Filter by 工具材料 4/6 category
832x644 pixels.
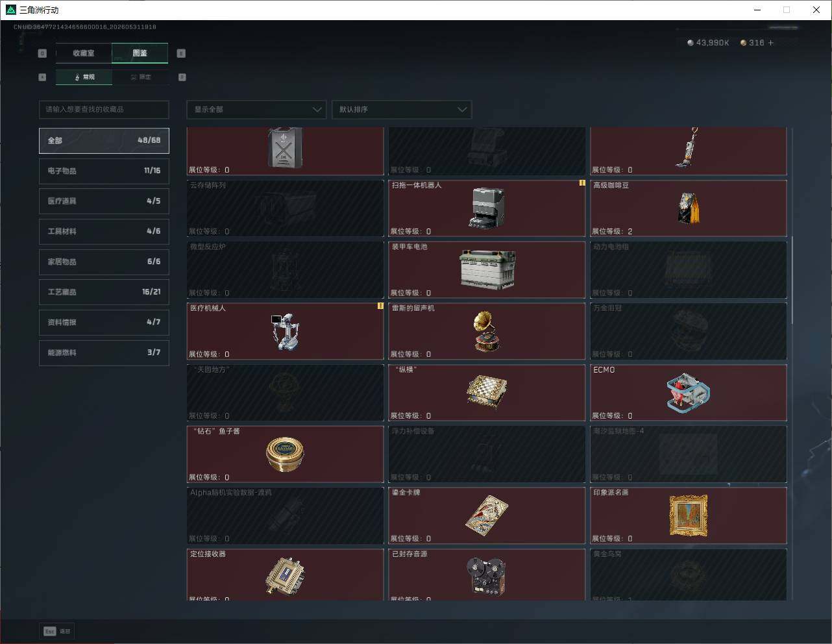[104, 231]
